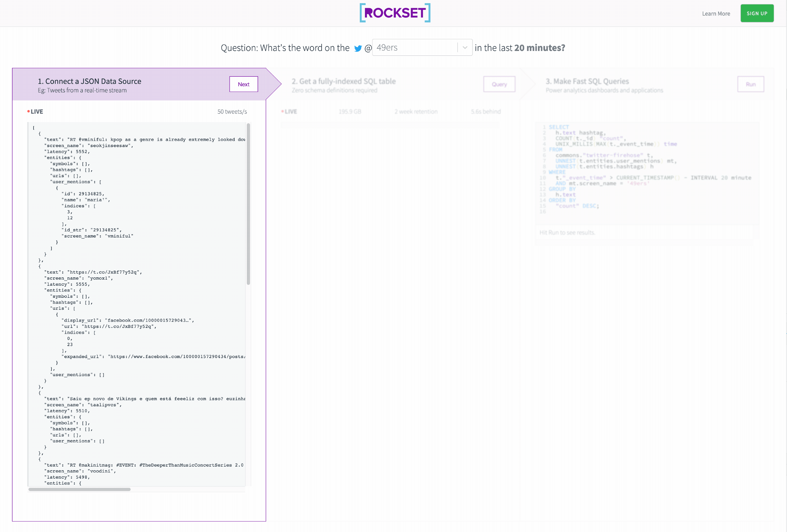This screenshot has width=787, height=532.
Task: Click the Next button in step 1
Action: [243, 84]
